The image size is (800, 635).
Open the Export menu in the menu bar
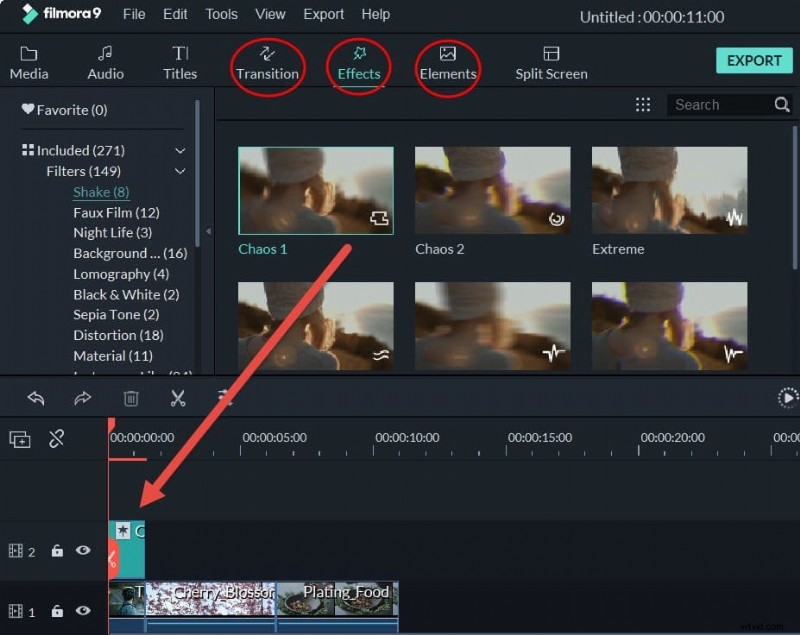323,14
